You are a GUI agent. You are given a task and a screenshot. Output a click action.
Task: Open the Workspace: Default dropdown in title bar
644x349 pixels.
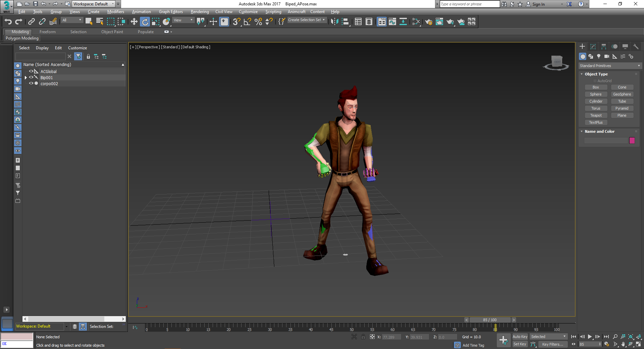pos(94,4)
